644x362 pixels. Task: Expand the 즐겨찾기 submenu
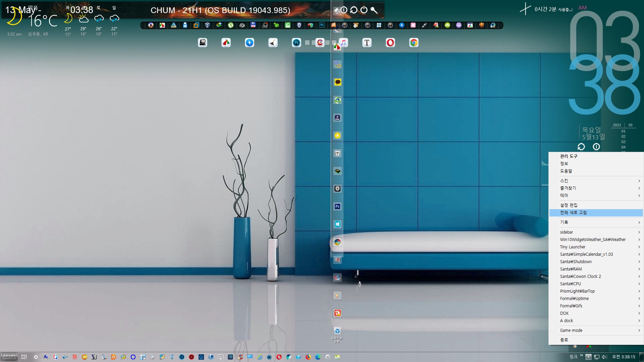[x=596, y=188]
